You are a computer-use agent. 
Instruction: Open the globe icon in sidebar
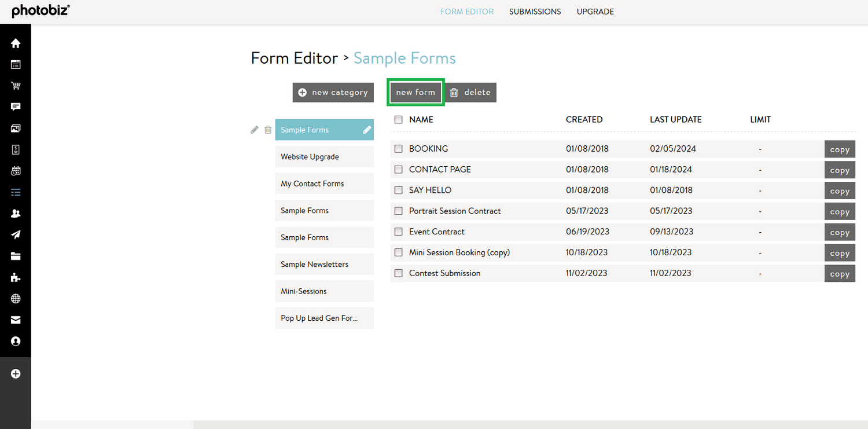pos(16,299)
